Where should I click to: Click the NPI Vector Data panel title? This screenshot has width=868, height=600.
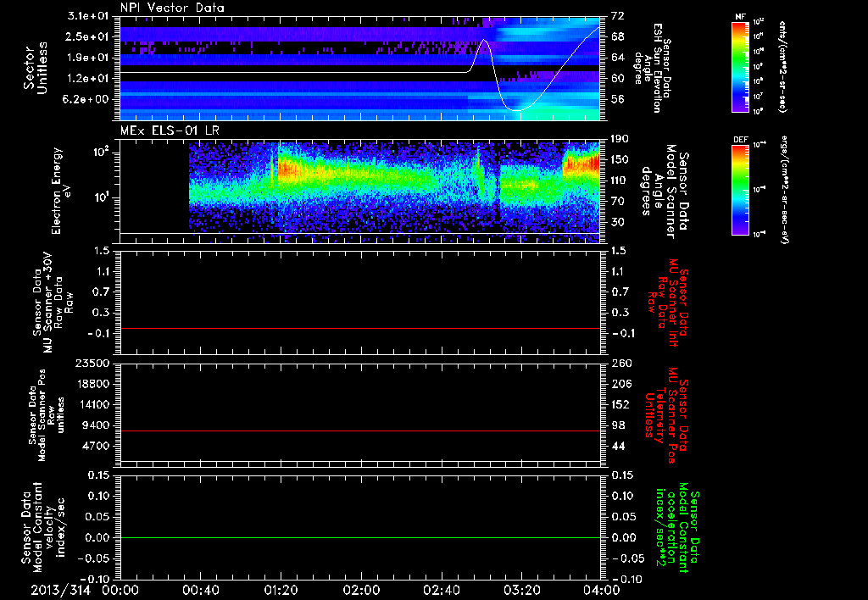(x=172, y=8)
